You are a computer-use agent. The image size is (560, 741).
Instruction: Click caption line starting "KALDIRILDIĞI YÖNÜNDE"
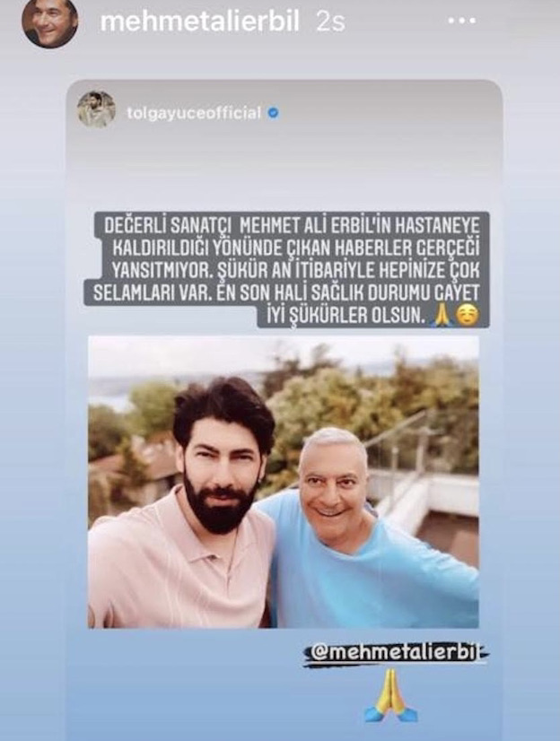coord(295,247)
